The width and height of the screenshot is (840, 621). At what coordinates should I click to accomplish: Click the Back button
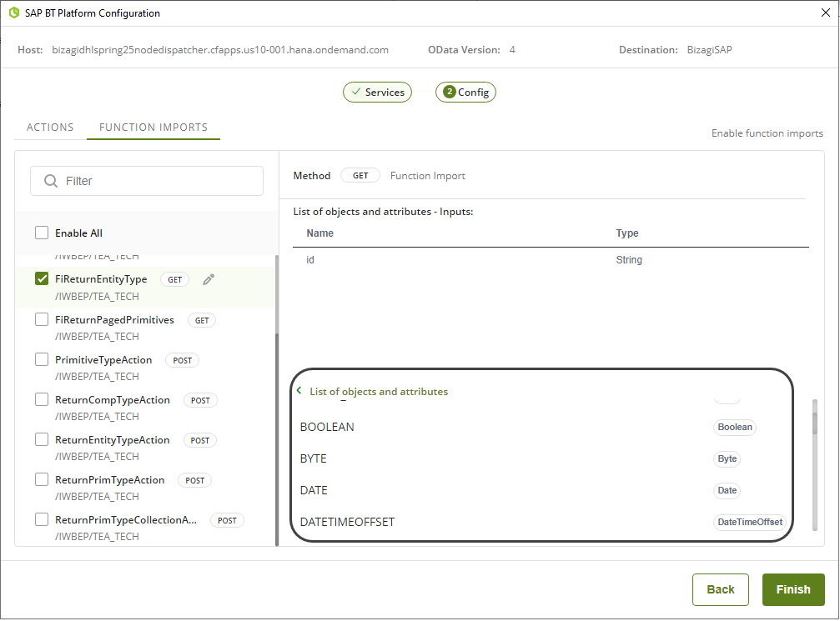(x=720, y=589)
